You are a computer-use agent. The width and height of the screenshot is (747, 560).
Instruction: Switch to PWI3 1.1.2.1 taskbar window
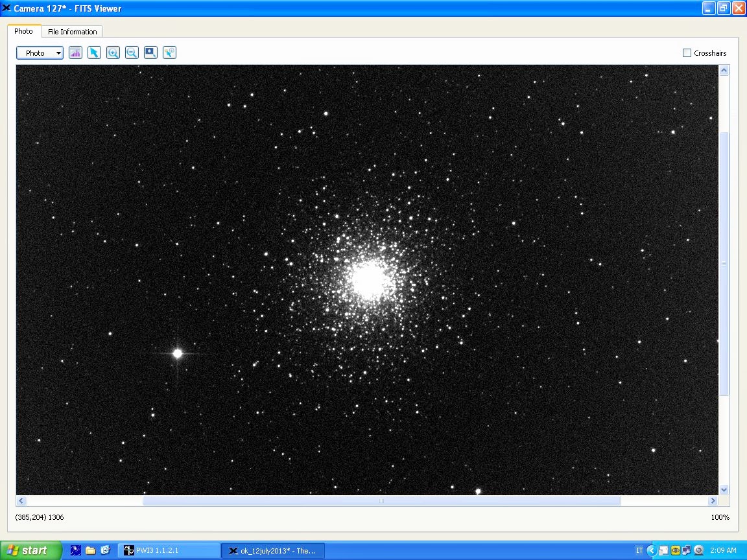point(169,550)
